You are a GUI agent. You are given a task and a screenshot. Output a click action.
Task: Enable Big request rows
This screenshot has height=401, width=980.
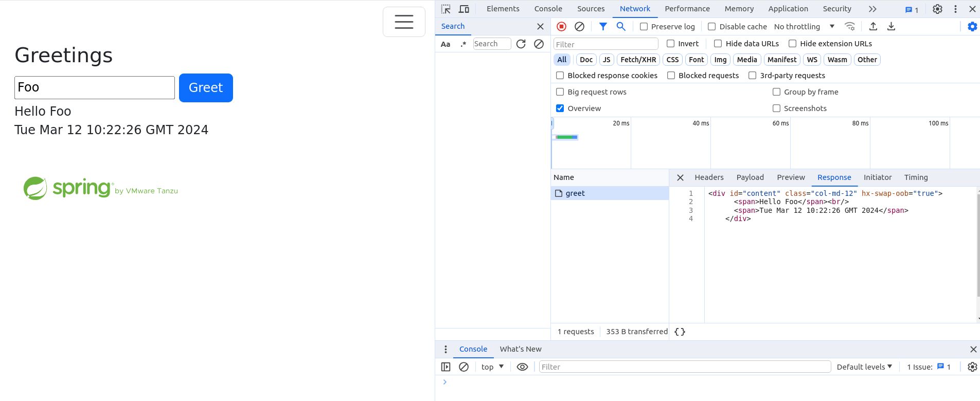coord(560,92)
